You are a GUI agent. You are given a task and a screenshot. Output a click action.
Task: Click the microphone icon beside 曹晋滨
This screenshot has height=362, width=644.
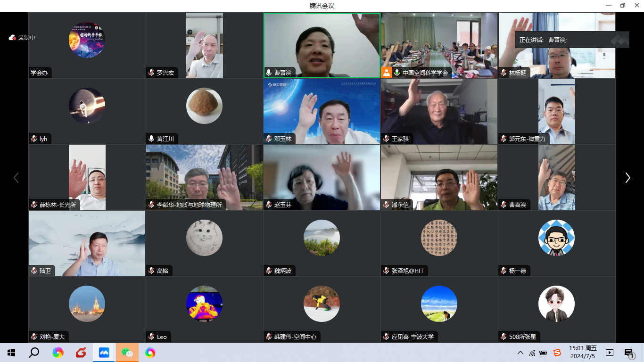pos(269,73)
